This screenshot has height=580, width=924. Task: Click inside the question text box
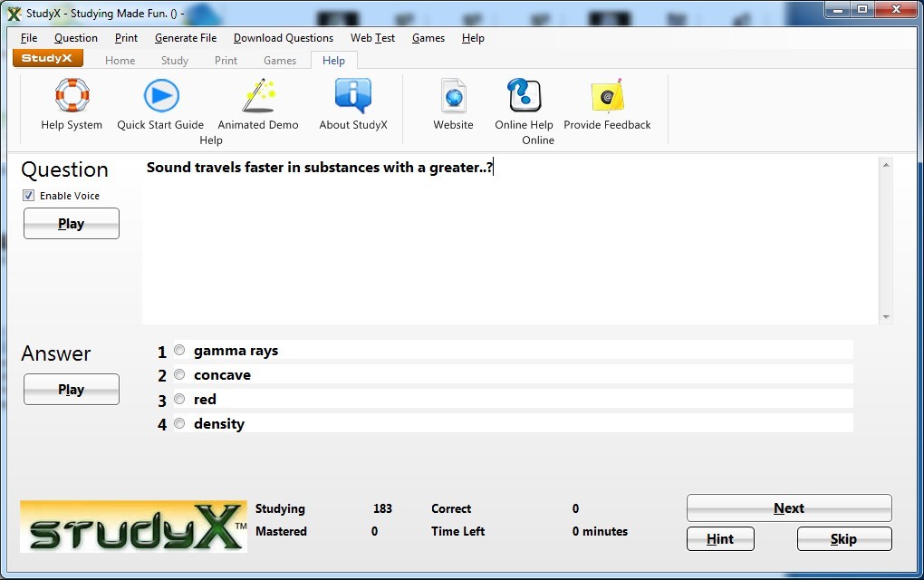pyautogui.click(x=510, y=240)
